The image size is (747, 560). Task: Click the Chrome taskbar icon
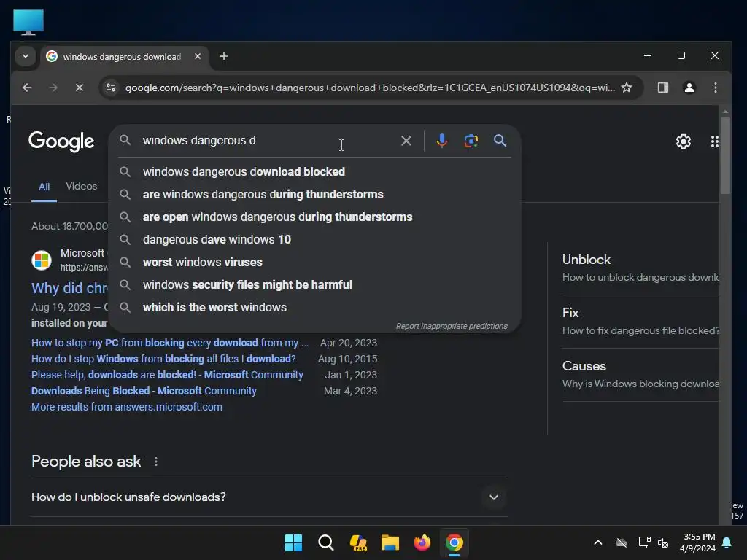(x=454, y=542)
